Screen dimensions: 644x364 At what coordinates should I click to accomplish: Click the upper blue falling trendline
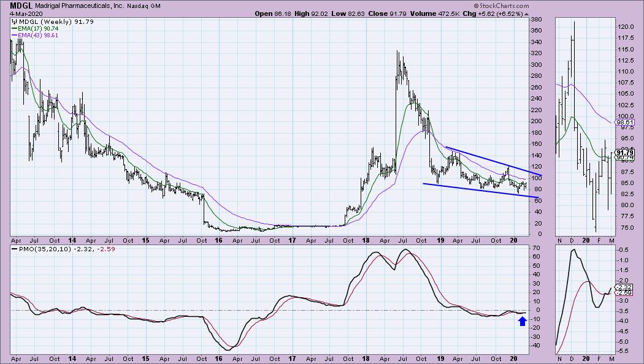click(x=494, y=161)
